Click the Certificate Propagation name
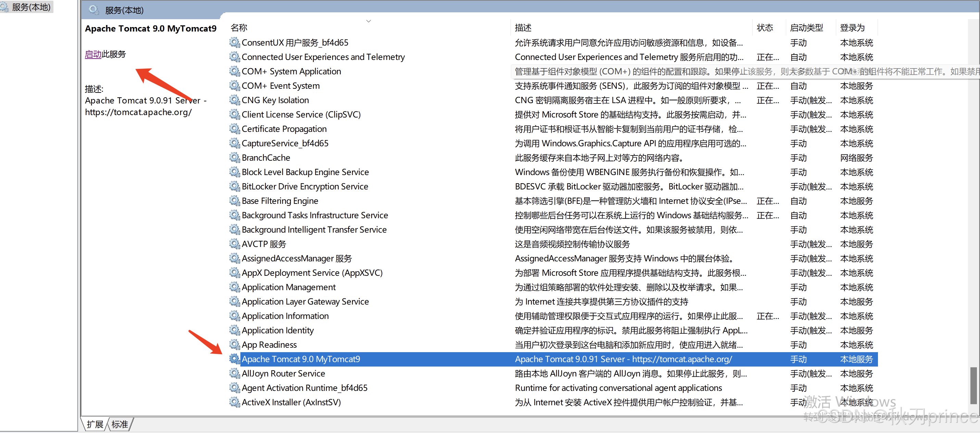The image size is (980, 433). click(284, 129)
